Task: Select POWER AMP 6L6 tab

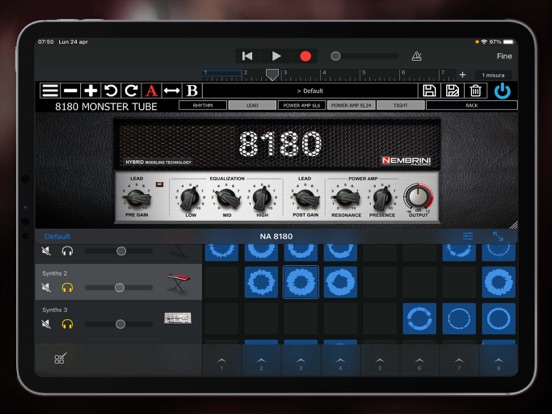Action: click(x=302, y=105)
